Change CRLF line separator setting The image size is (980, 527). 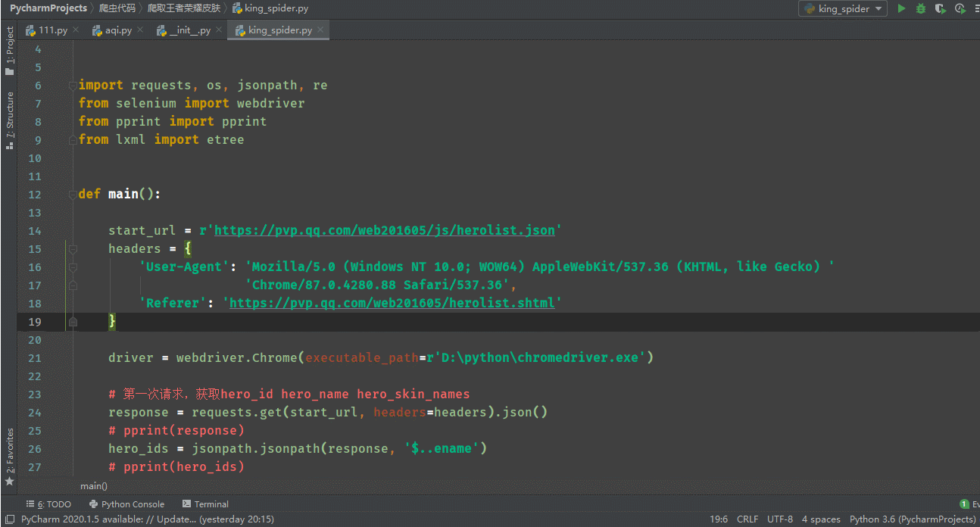[747, 519]
